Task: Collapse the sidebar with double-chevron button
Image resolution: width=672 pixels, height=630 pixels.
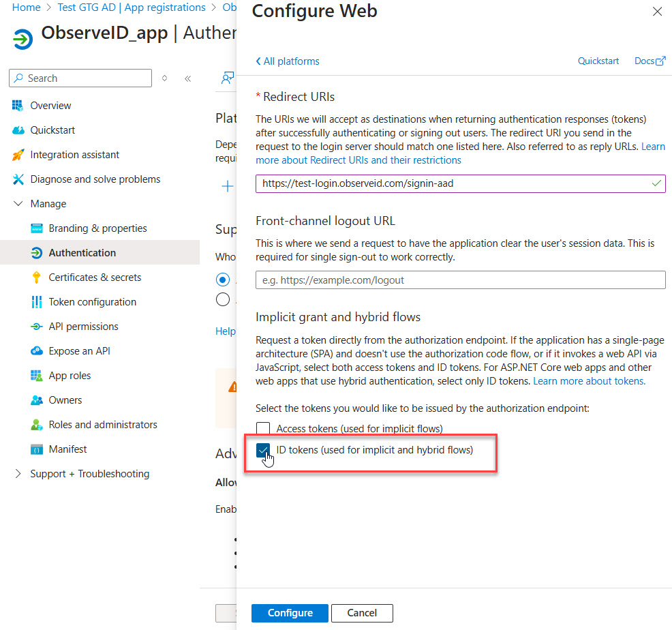Action: click(x=188, y=78)
